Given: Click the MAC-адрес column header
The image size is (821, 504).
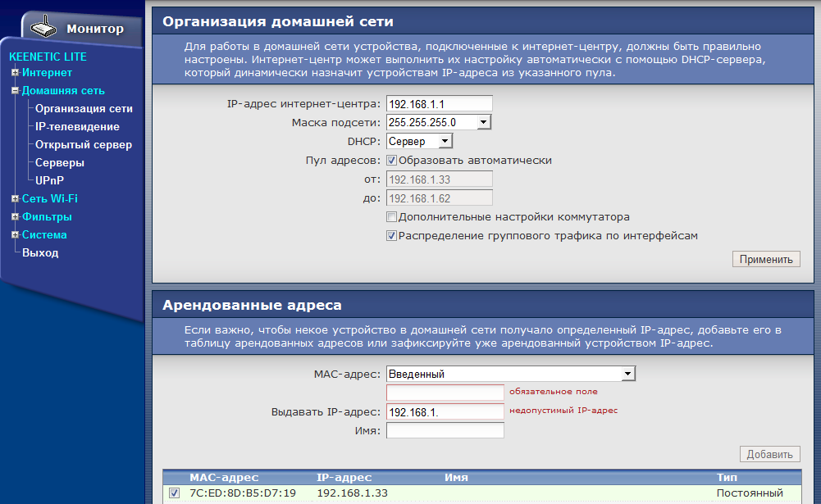Looking at the screenshot, I should point(224,477).
